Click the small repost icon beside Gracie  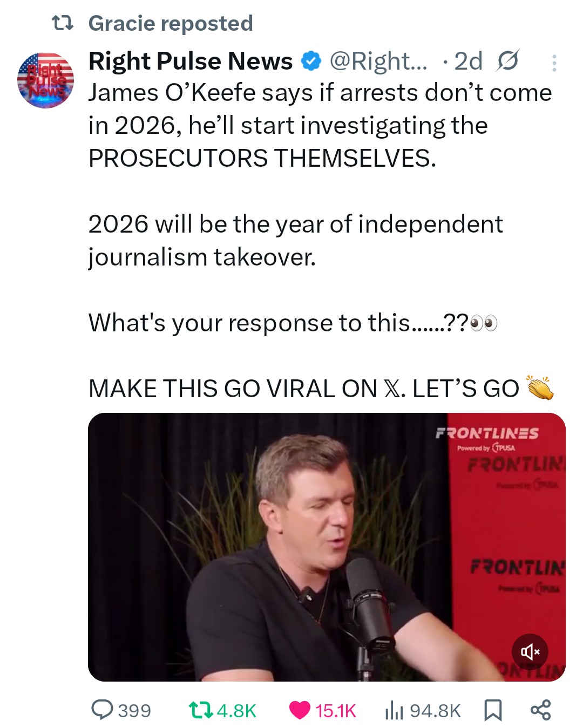[62, 23]
